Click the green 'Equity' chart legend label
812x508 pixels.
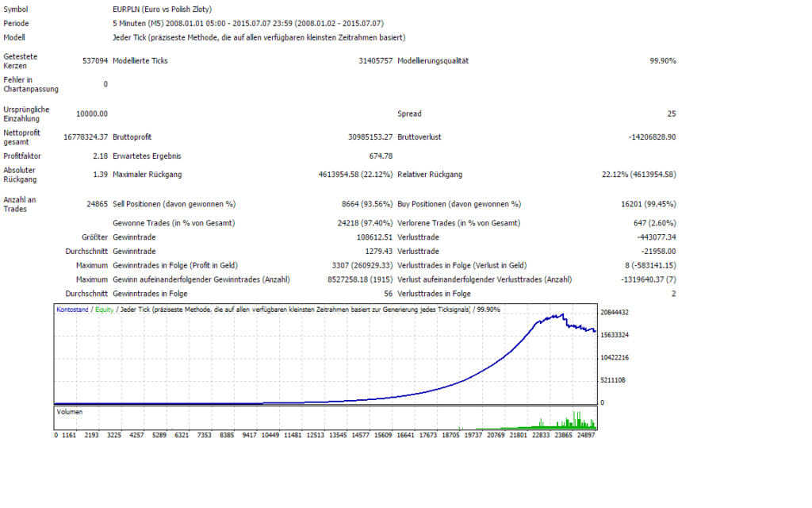104,310
